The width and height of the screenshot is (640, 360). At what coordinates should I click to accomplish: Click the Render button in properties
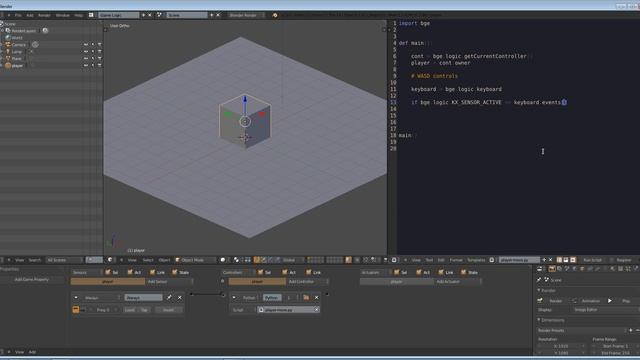coord(552,301)
